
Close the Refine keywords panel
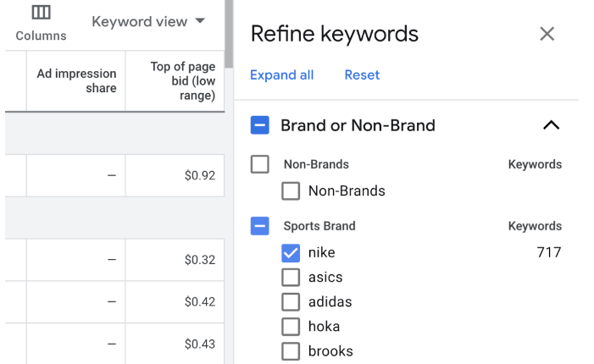pyautogui.click(x=547, y=34)
